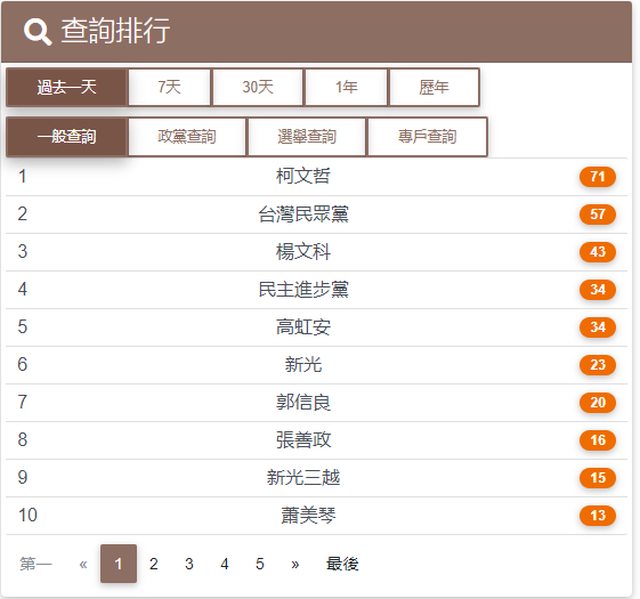Switch to the 30天 time range
640x599 pixels.
[257, 87]
